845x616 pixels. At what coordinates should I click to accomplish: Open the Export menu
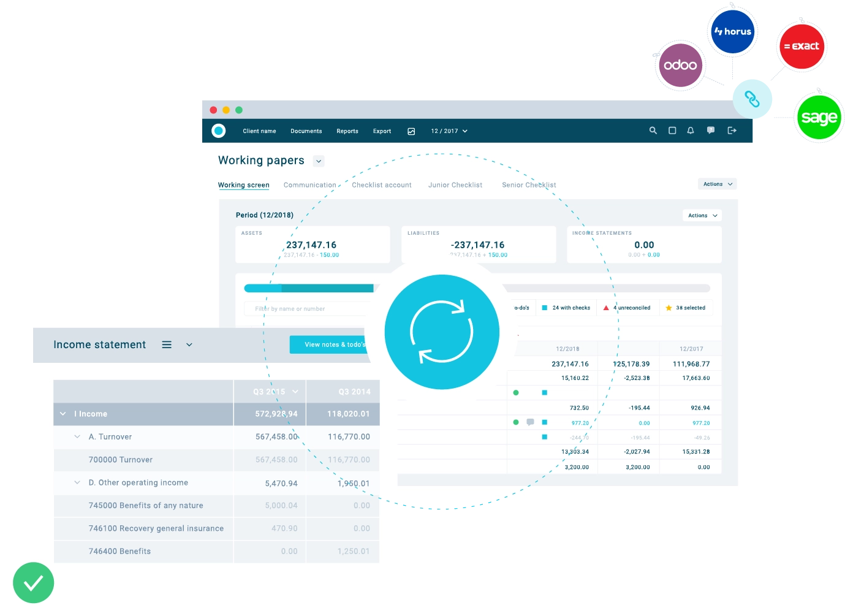382,131
